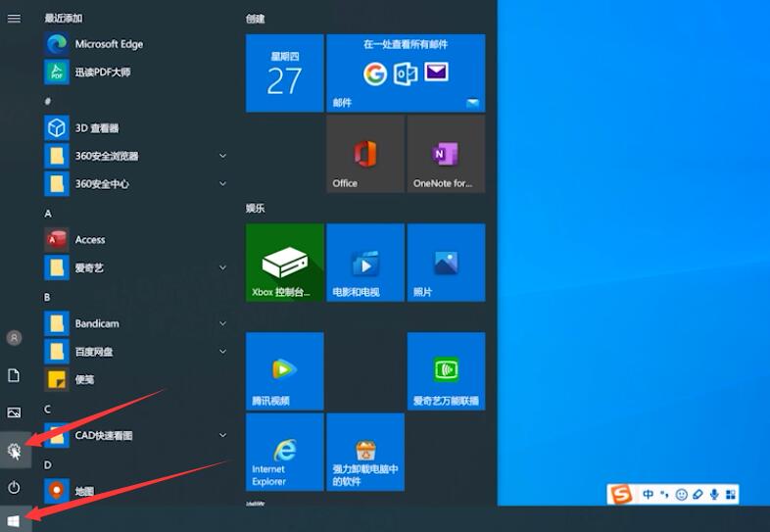Click the # section letter header
Viewport: 770px width, 532px height.
[48, 101]
